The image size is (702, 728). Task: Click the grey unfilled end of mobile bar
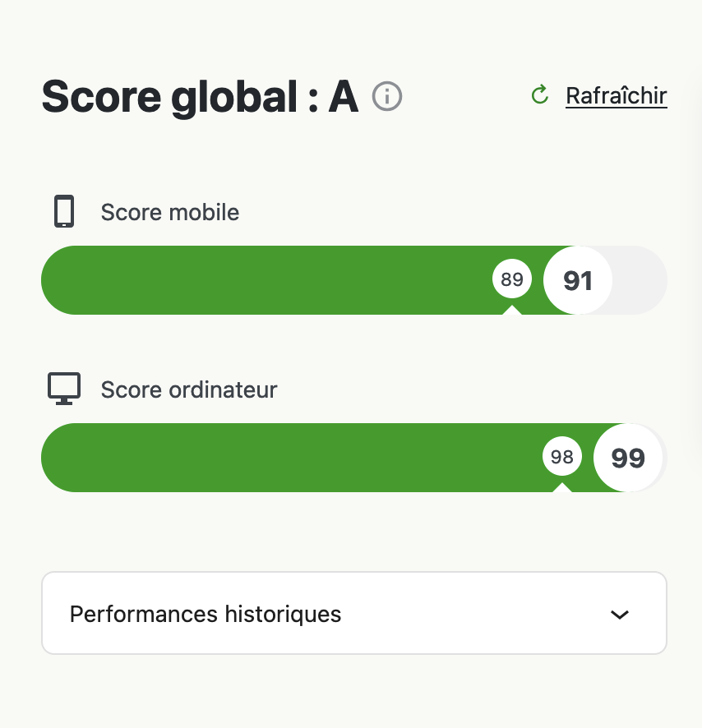[639, 280]
